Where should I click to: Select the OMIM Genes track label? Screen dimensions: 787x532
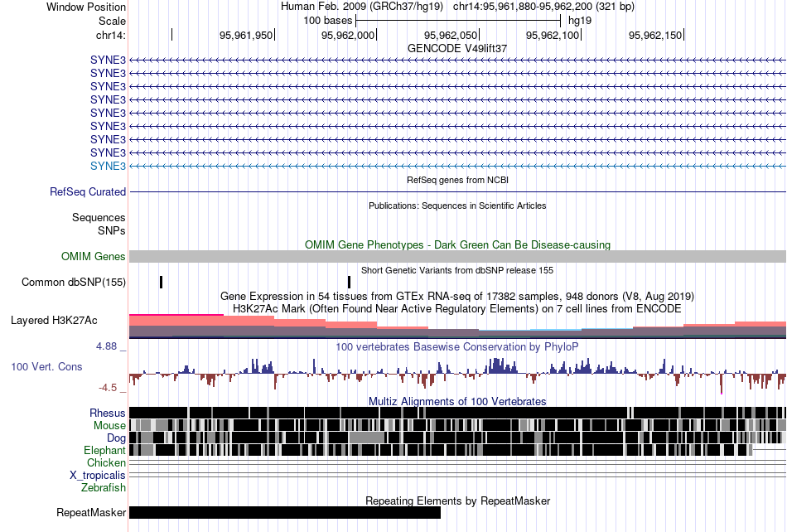(x=94, y=256)
